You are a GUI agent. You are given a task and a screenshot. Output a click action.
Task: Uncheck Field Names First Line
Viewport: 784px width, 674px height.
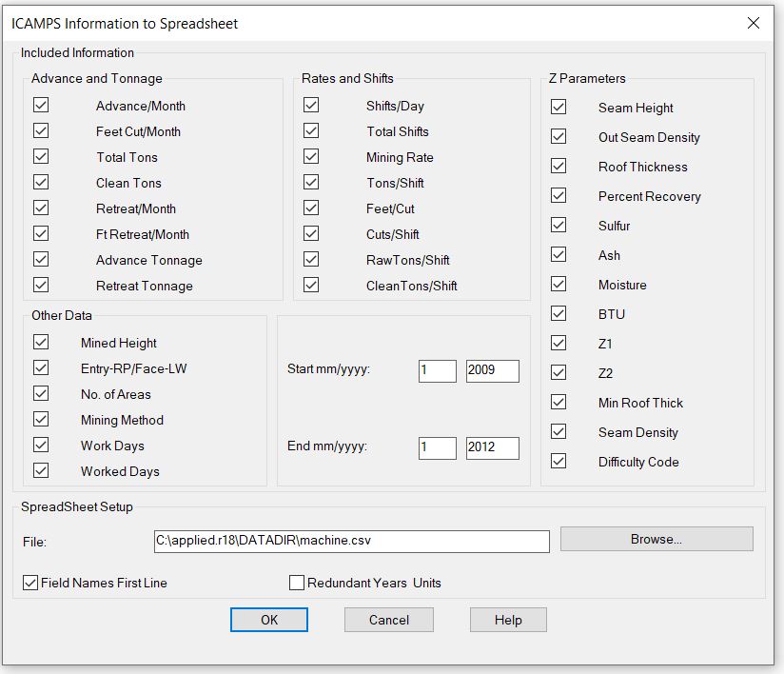[x=30, y=583]
